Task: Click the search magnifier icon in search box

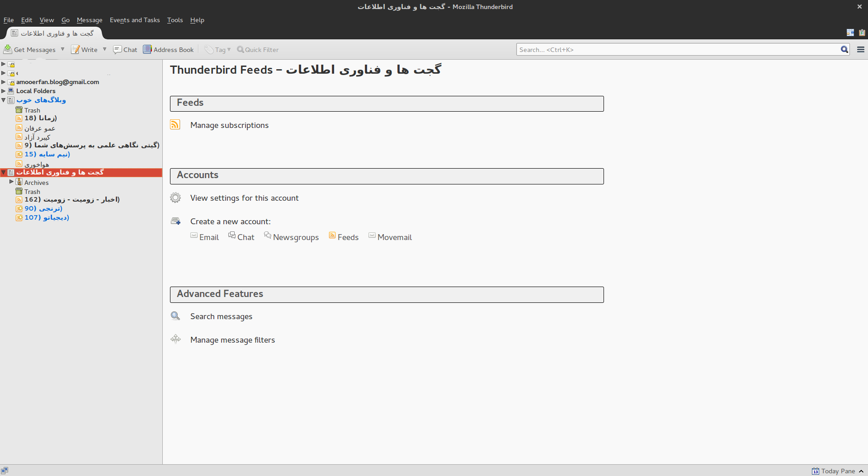Action: pyautogui.click(x=844, y=50)
